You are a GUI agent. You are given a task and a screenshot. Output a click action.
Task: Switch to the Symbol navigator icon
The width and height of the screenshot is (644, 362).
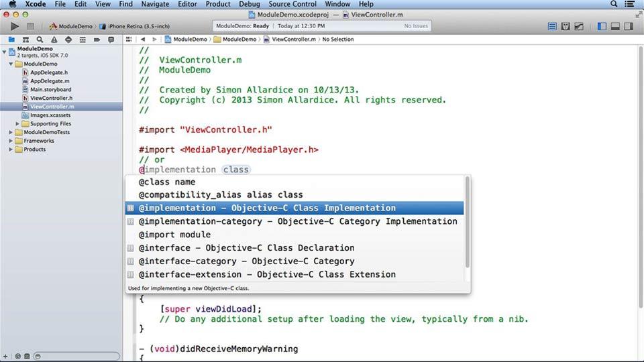point(25,40)
